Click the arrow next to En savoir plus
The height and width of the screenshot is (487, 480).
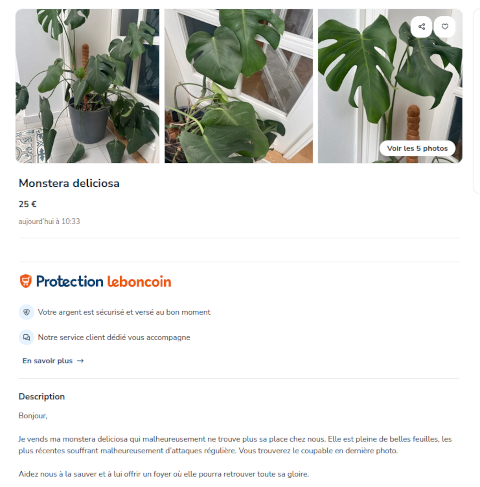click(x=80, y=361)
